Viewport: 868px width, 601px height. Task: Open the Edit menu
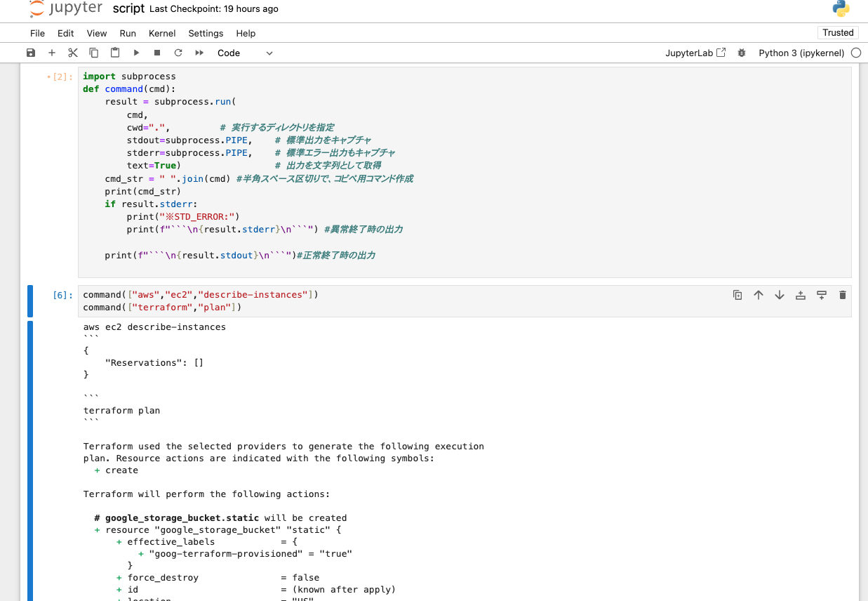click(66, 33)
